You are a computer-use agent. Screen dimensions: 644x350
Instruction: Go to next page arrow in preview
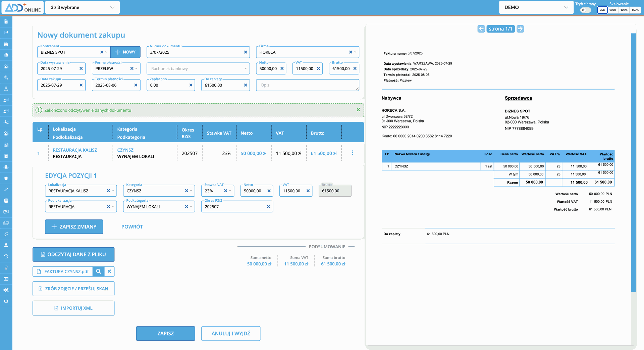(520, 29)
